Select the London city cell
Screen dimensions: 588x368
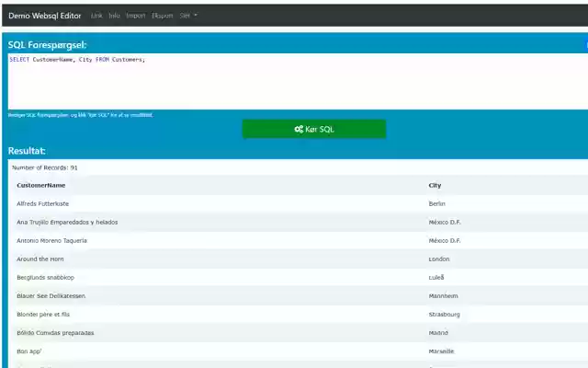pos(439,259)
